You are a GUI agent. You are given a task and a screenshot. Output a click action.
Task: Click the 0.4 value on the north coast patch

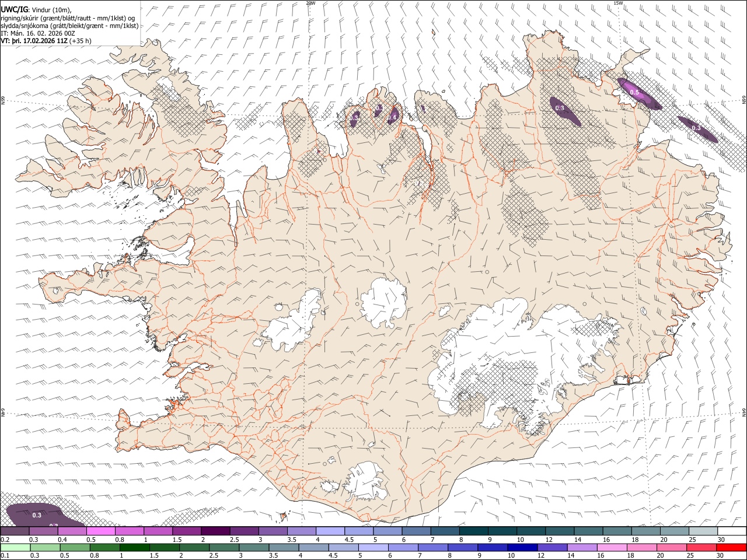(x=392, y=117)
